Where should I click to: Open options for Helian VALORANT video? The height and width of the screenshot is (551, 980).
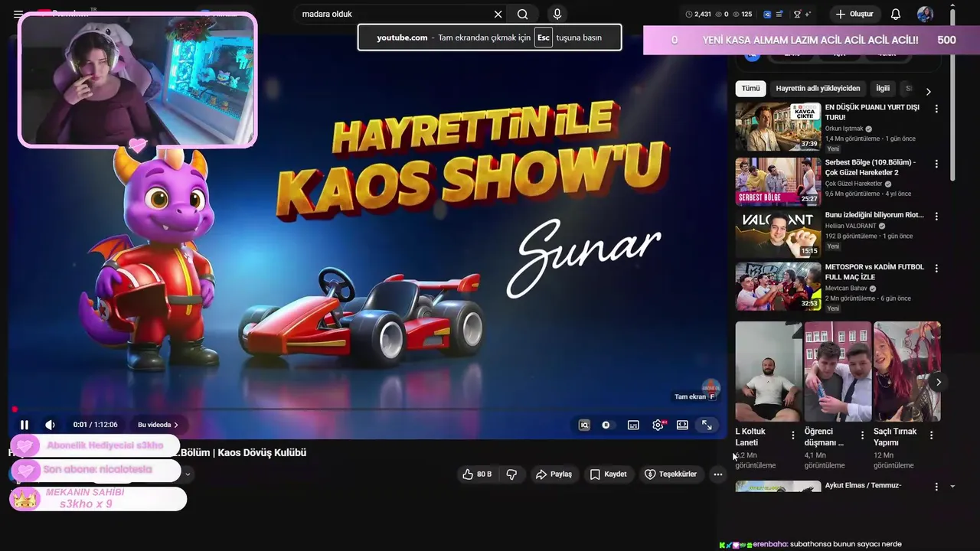[936, 216]
